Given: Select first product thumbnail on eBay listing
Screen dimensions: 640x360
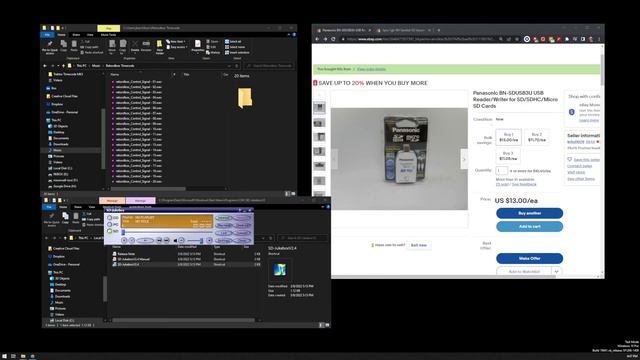Looking at the screenshot, I should 319,108.
